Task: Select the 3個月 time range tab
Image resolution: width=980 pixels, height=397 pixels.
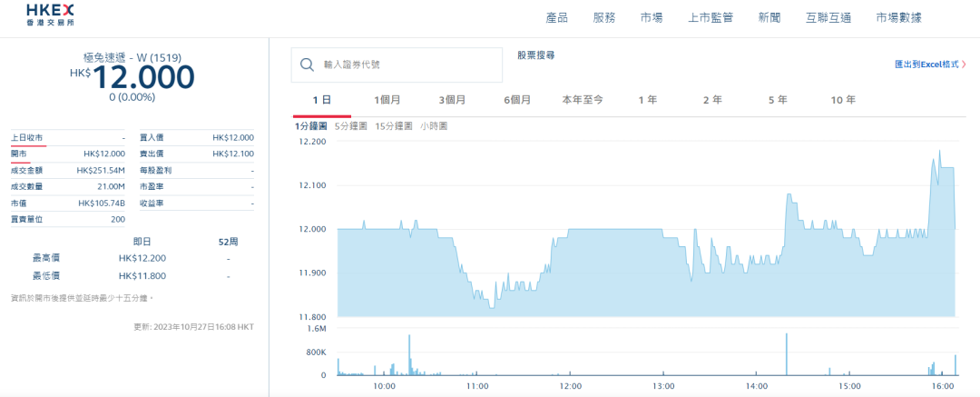Action: (x=451, y=100)
